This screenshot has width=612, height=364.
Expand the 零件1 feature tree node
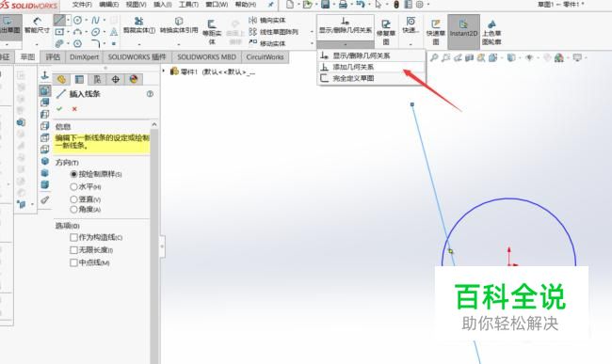click(x=164, y=71)
